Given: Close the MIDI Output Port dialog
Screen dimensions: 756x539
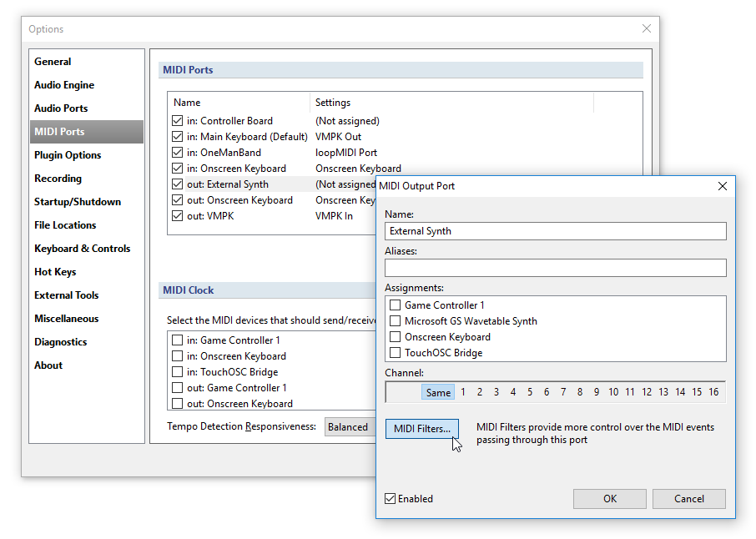Looking at the screenshot, I should point(723,186).
